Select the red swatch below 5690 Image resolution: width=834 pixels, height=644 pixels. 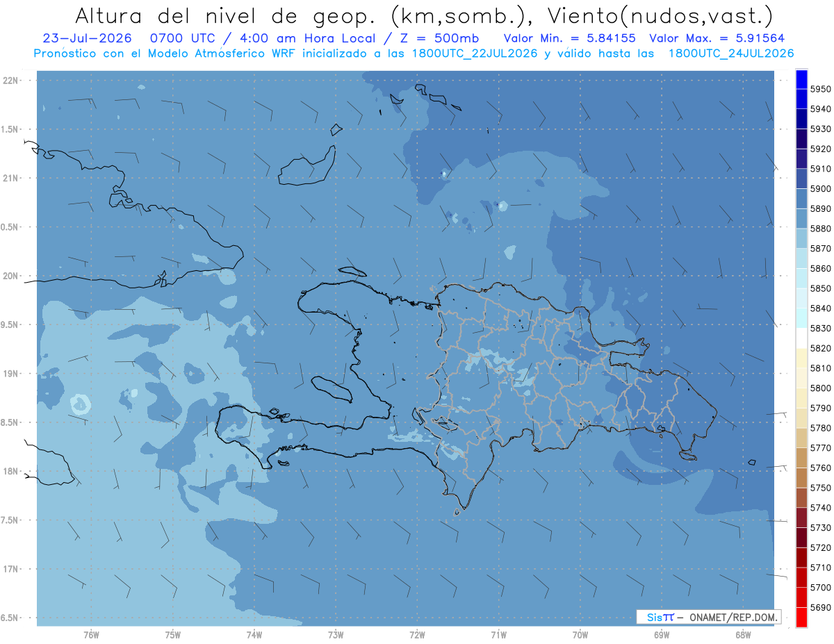801,617
